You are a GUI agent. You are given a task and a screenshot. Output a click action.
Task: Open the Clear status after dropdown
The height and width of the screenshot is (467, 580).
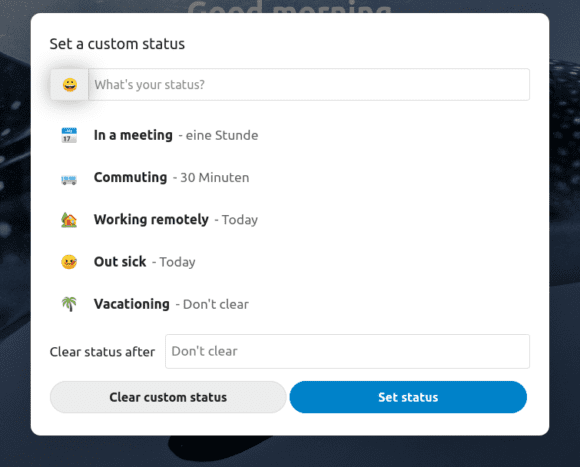pos(347,351)
